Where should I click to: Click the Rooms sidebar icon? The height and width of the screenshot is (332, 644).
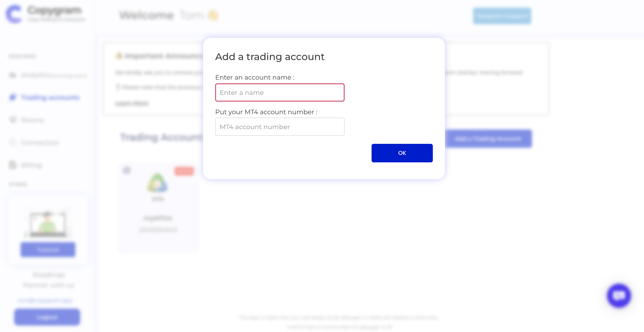(x=12, y=120)
